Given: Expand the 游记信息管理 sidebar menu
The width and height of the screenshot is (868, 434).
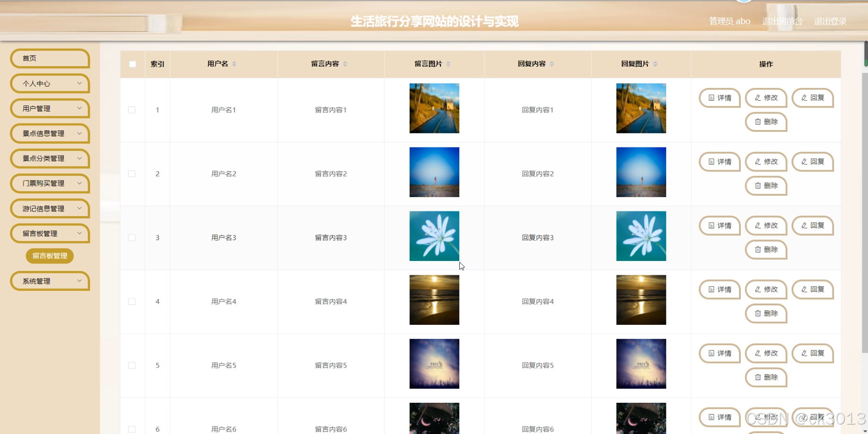Looking at the screenshot, I should tap(50, 208).
